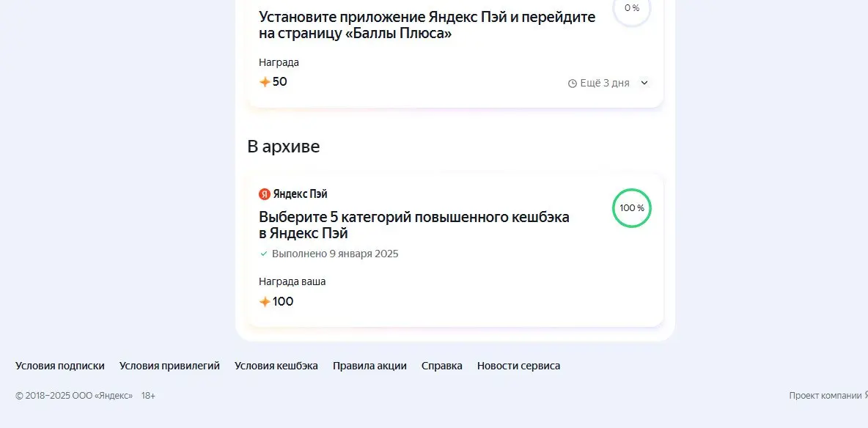Viewport: 868px width, 428px height.
Task: Open the Новости сервиса link
Action: point(519,366)
